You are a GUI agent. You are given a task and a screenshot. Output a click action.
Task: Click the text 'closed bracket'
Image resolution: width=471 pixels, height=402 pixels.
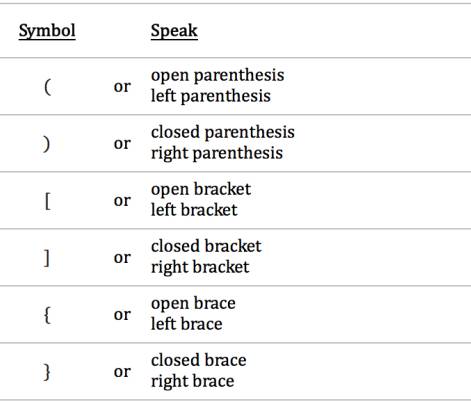pyautogui.click(x=206, y=247)
